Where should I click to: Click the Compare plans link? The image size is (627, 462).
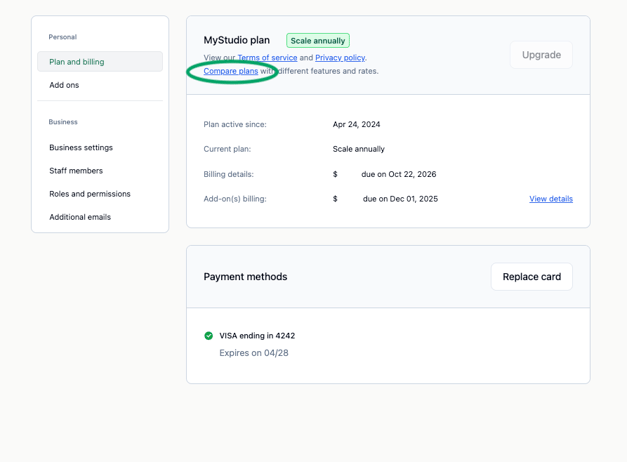pos(231,71)
